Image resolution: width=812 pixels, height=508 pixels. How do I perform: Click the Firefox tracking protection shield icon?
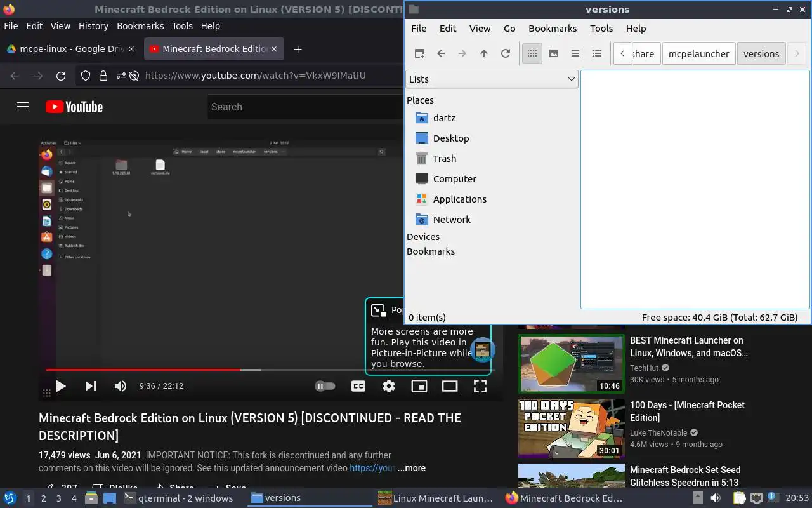point(86,76)
